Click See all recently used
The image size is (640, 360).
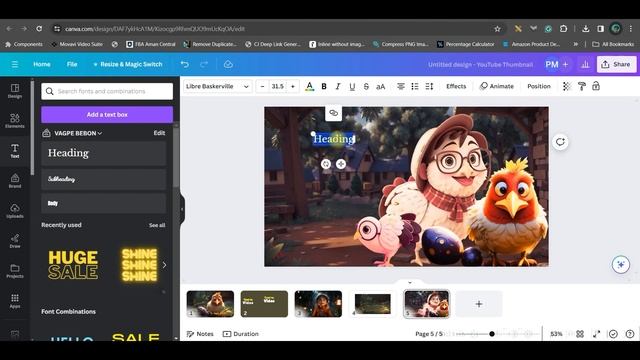(157, 225)
